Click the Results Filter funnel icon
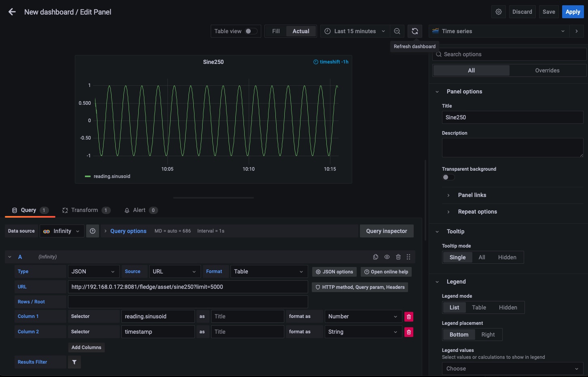 point(74,362)
